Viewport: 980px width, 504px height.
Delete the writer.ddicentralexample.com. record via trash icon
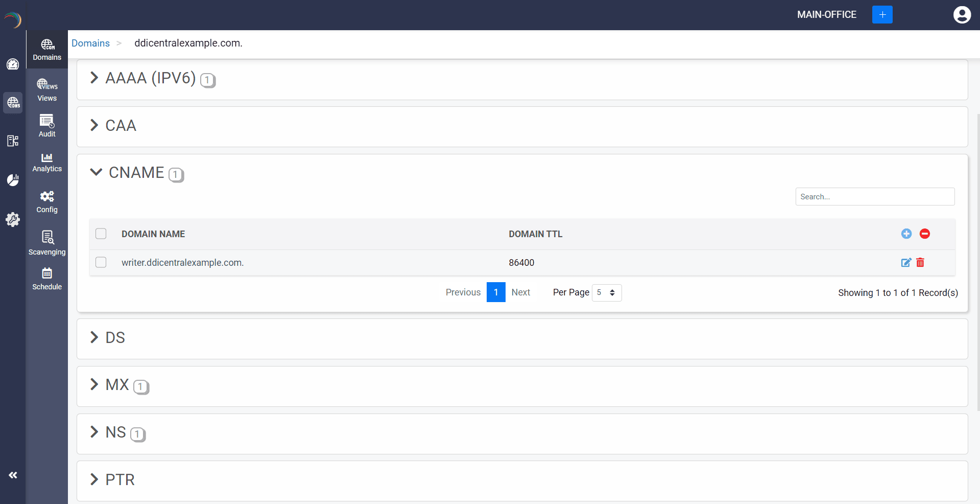pos(920,263)
